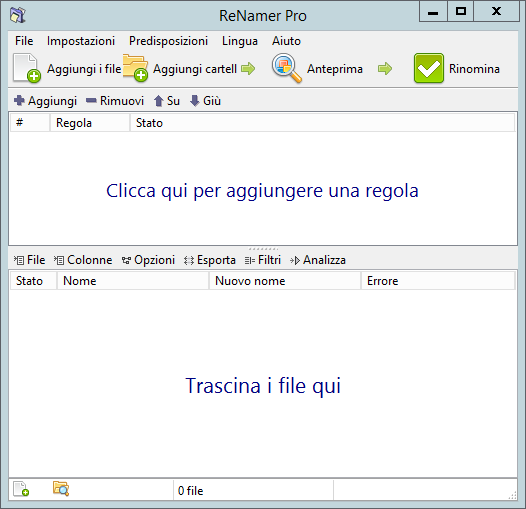Click the Aggiungi rule button label

[52, 101]
